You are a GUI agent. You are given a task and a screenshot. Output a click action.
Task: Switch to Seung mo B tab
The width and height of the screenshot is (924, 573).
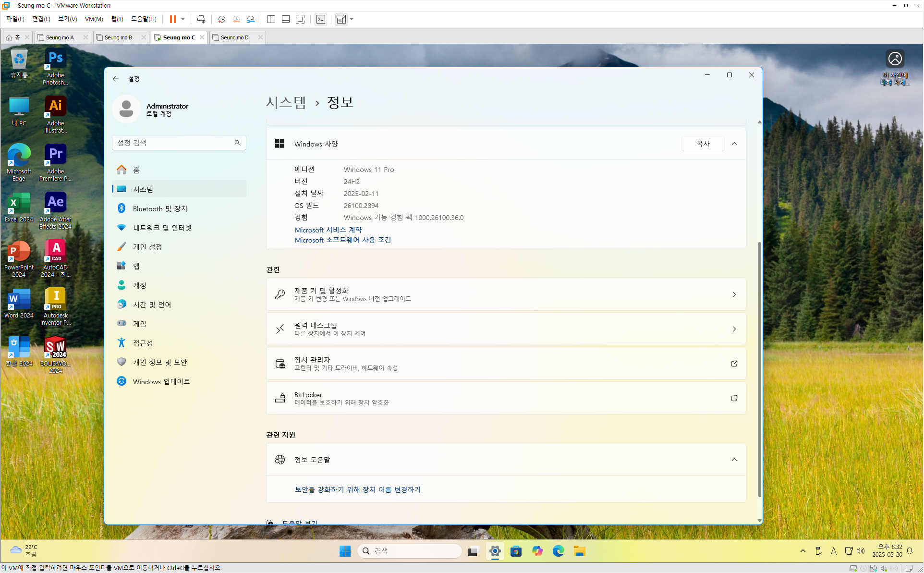[118, 37]
